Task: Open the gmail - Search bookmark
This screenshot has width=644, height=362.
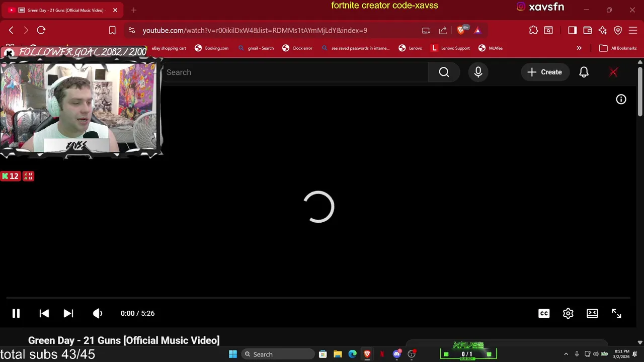Action: pyautogui.click(x=256, y=48)
